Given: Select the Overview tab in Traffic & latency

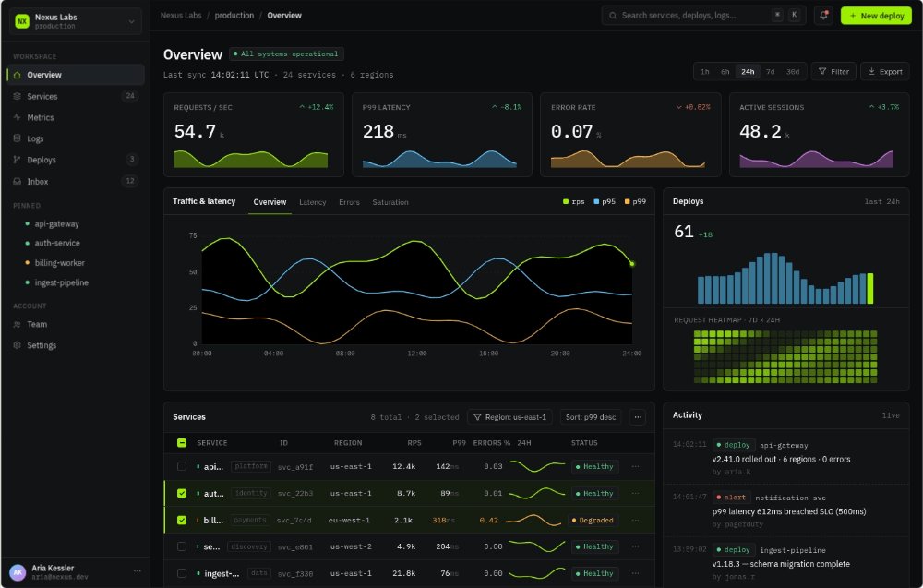Looking at the screenshot, I should [x=270, y=202].
